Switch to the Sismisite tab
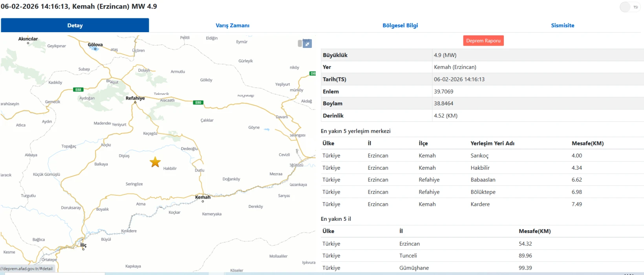Viewport: 644px width, 275px height. (562, 25)
